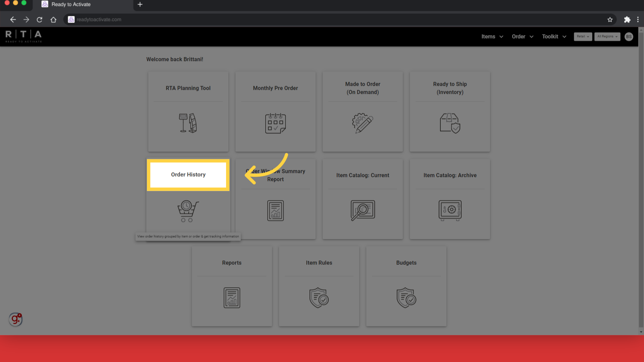Open the RTA Planning Tool display stand icon
Image resolution: width=644 pixels, height=362 pixels.
[x=188, y=123]
